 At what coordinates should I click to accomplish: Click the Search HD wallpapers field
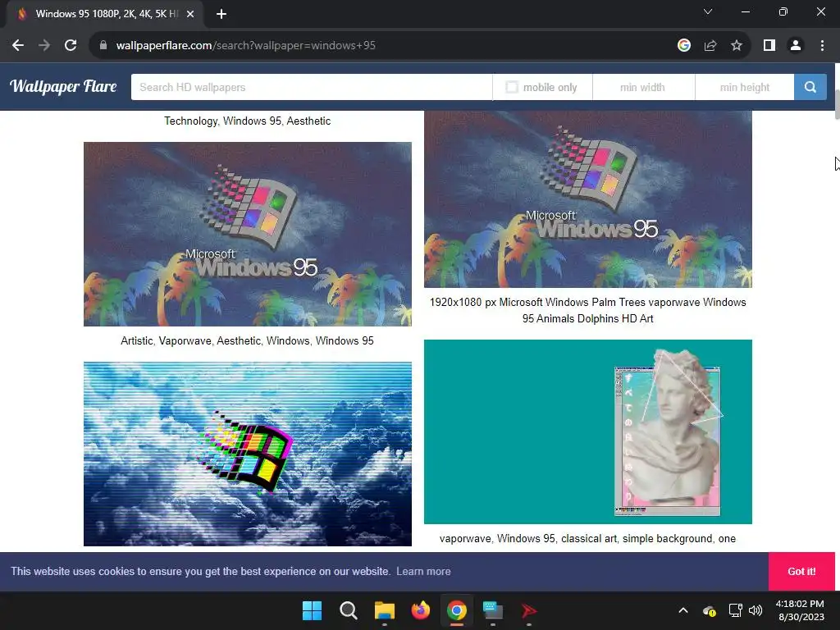[312, 87]
